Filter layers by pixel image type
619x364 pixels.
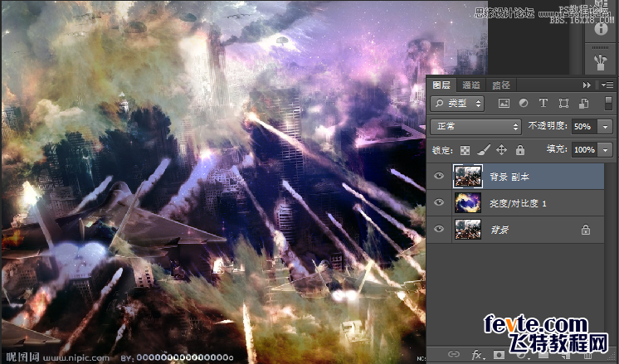click(x=504, y=104)
